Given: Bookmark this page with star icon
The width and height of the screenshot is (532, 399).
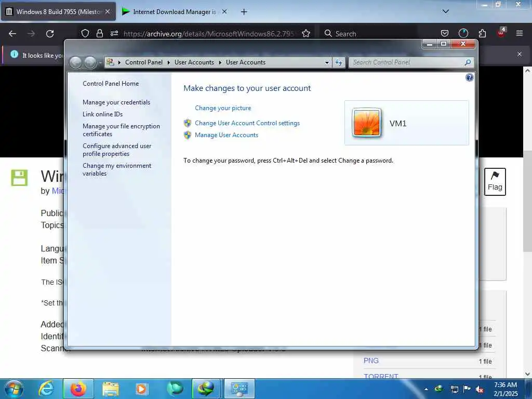Looking at the screenshot, I should (306, 33).
